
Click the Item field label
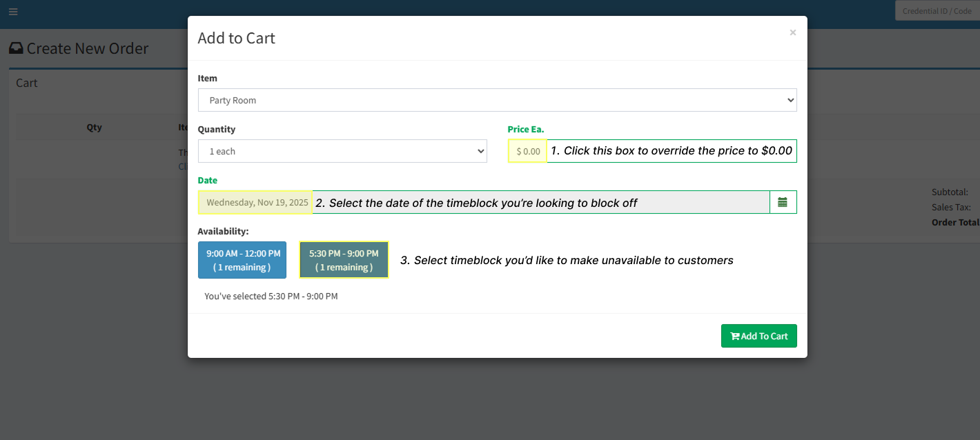207,78
